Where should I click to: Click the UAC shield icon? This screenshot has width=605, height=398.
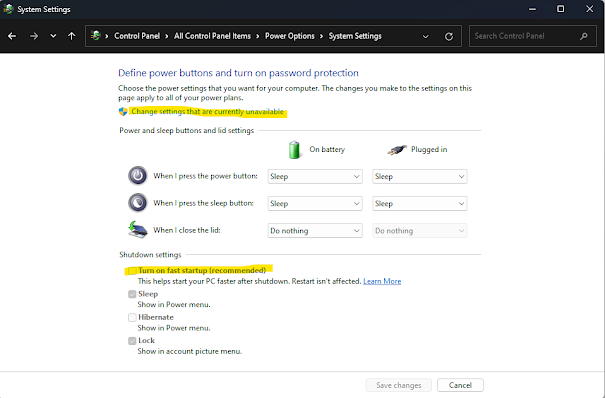(x=123, y=112)
